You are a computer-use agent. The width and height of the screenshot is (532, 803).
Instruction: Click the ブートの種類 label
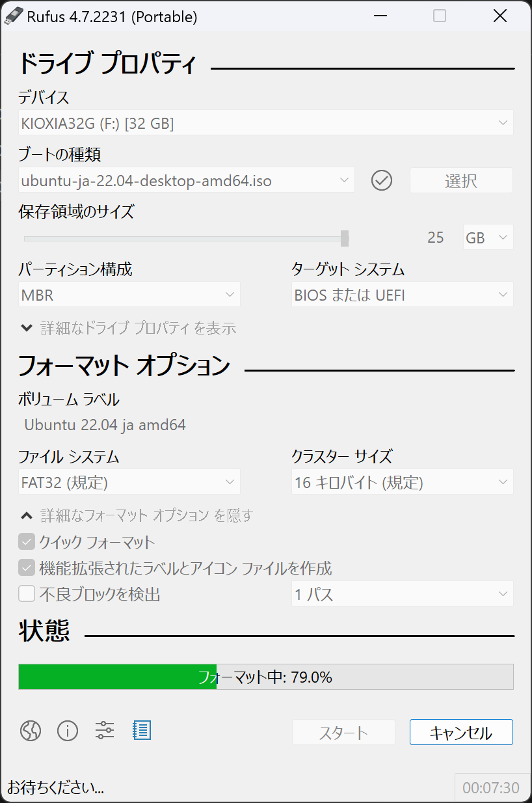pyautogui.click(x=59, y=155)
